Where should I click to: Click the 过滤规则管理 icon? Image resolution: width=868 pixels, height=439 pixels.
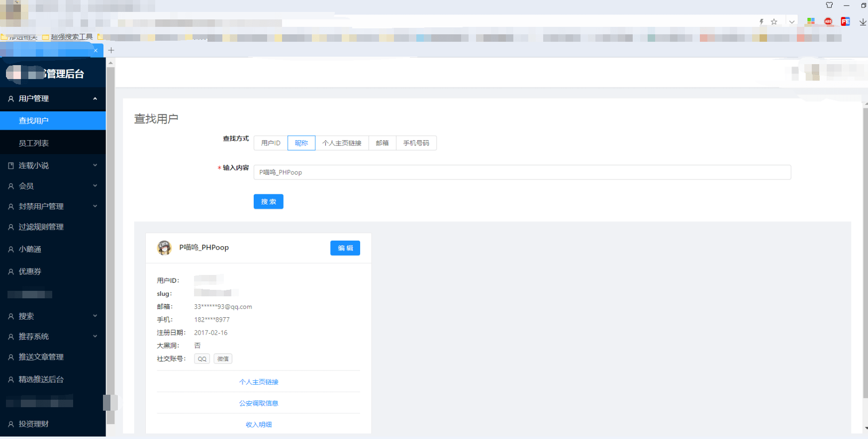pos(11,227)
